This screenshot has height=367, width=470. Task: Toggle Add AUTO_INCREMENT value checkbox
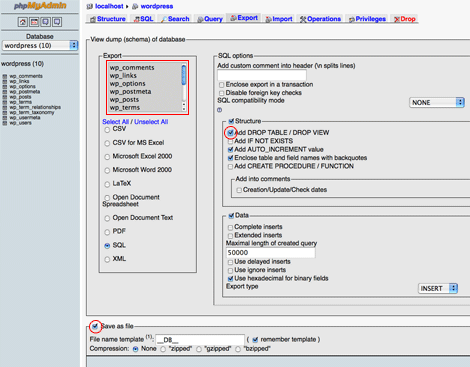pos(230,150)
